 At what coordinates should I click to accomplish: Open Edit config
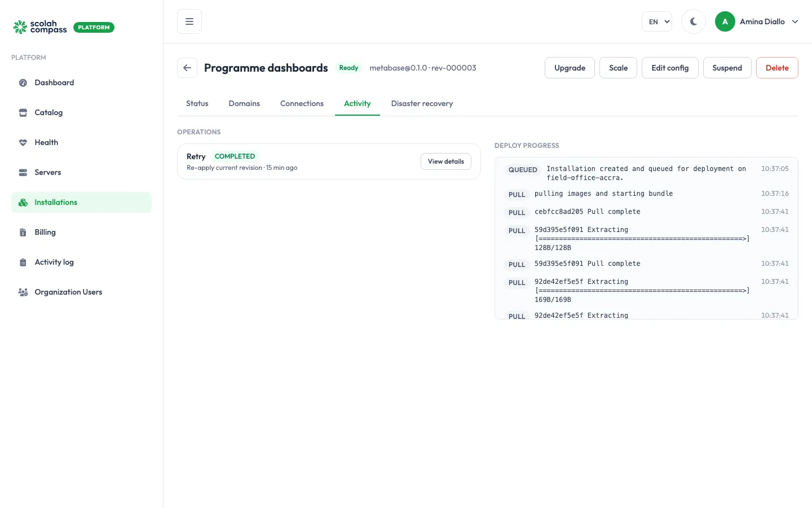point(670,68)
